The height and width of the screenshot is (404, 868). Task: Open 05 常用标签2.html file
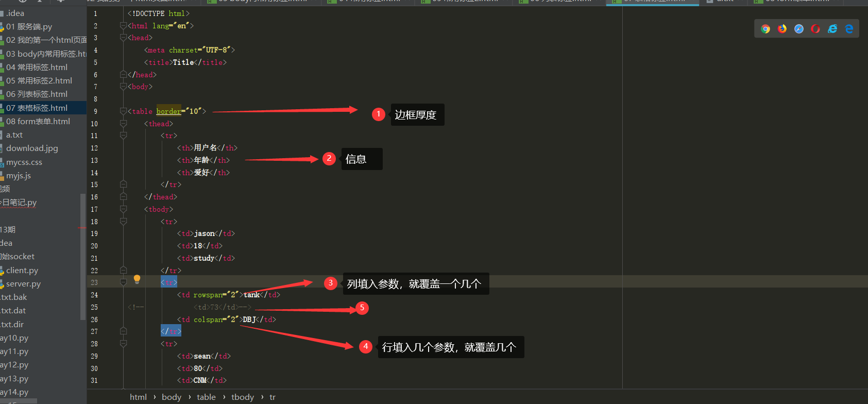click(x=39, y=81)
